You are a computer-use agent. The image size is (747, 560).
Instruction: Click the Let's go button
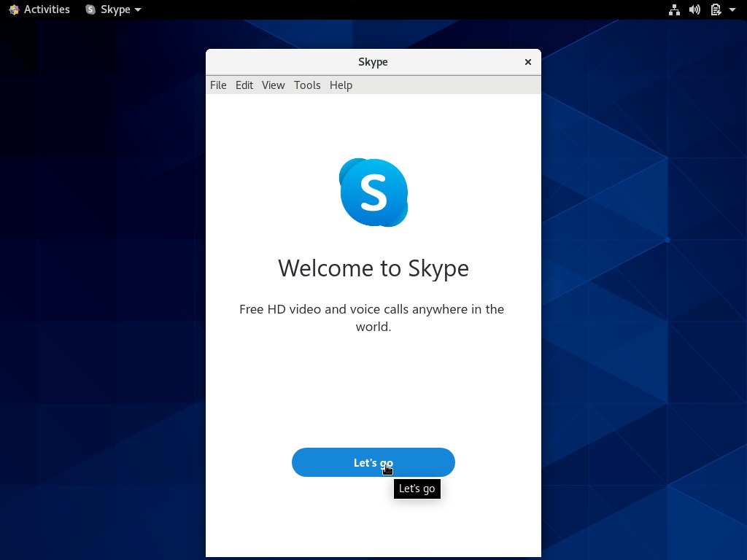[x=373, y=462]
